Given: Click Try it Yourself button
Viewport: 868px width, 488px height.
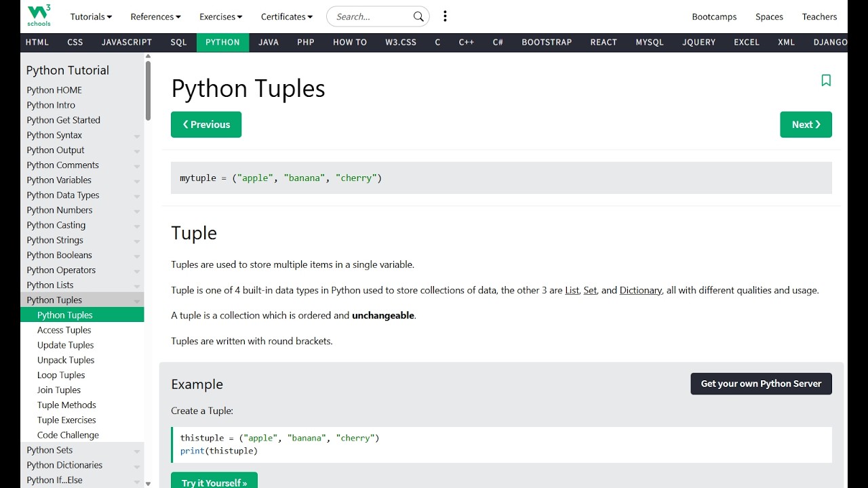Looking at the screenshot, I should click(x=214, y=481).
